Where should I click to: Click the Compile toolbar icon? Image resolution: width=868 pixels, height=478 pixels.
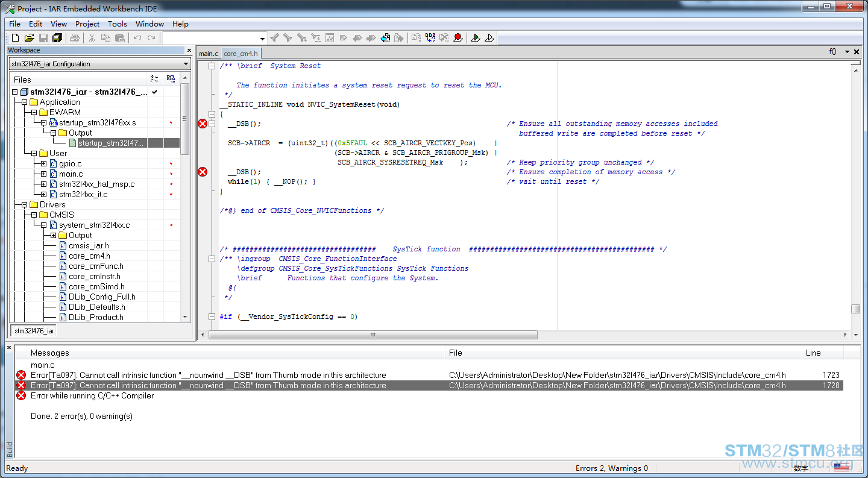point(417,38)
